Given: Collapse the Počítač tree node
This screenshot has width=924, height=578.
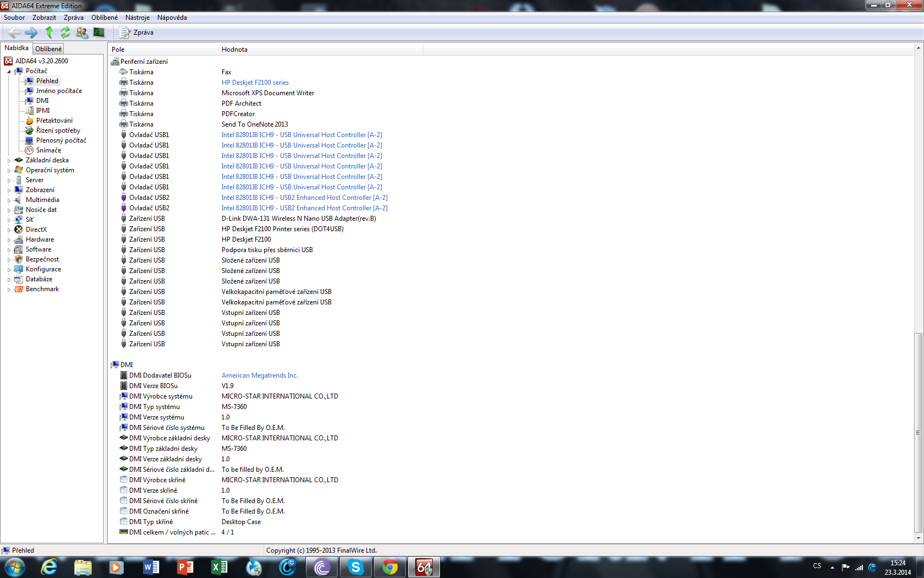Looking at the screenshot, I should coord(9,72).
